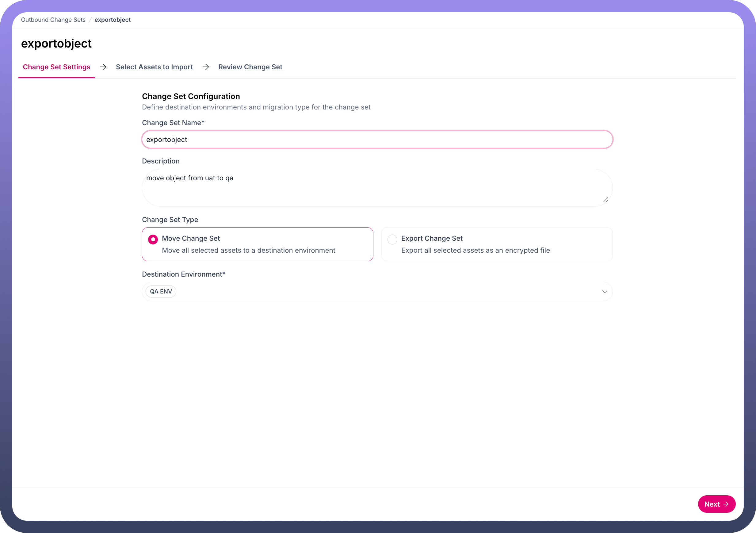Click the Description field resize handle
The width and height of the screenshot is (756, 533).
point(605,200)
